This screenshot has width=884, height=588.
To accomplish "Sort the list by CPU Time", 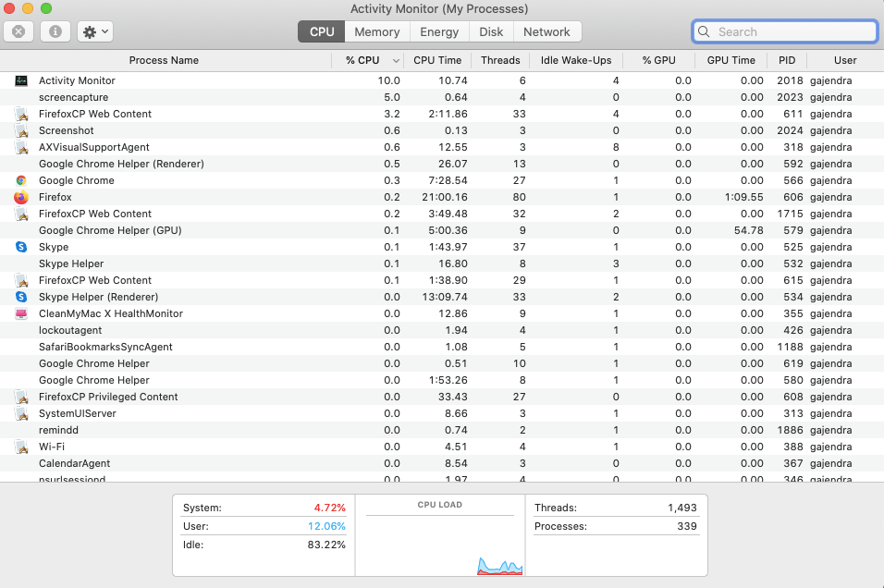I will 437,60.
